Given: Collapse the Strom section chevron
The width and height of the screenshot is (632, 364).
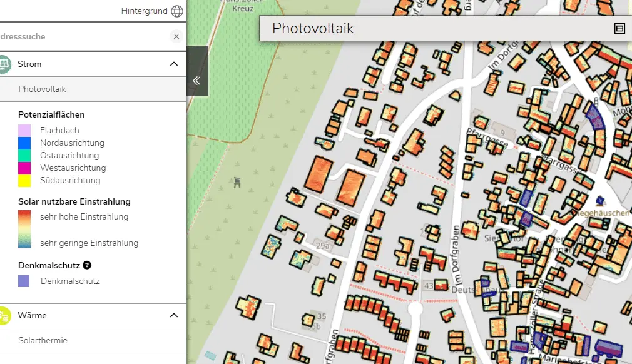Looking at the screenshot, I should [174, 64].
